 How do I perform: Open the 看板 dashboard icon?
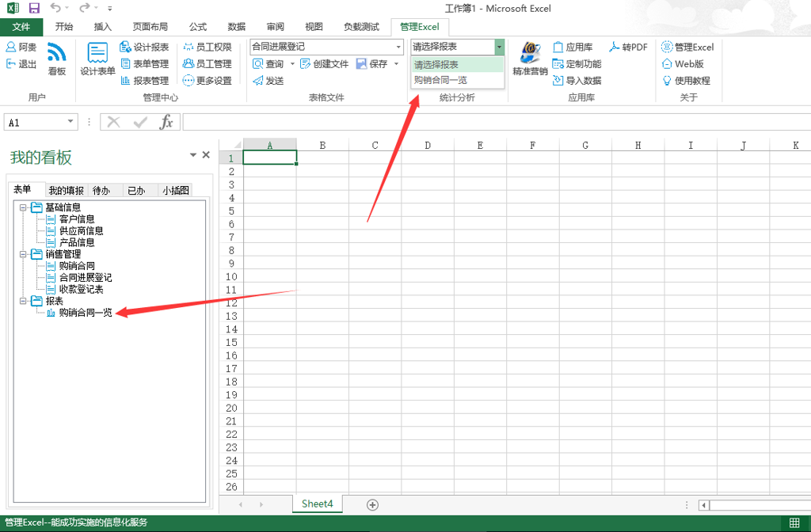point(56,59)
